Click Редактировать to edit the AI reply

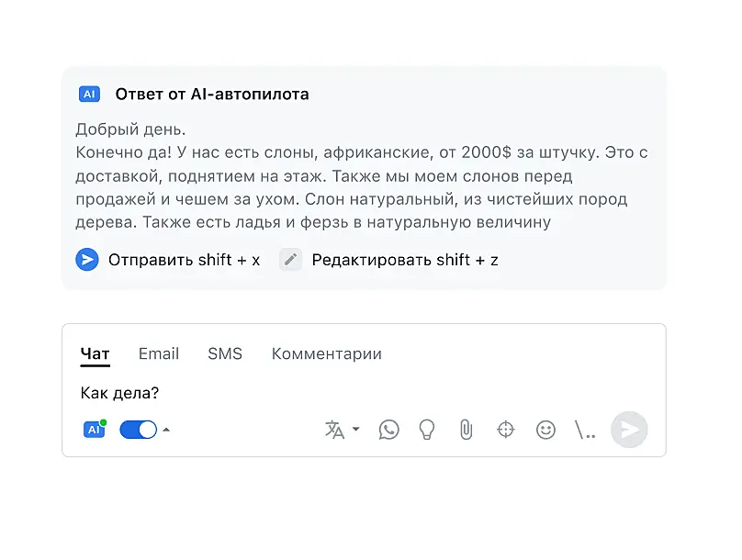point(390,260)
